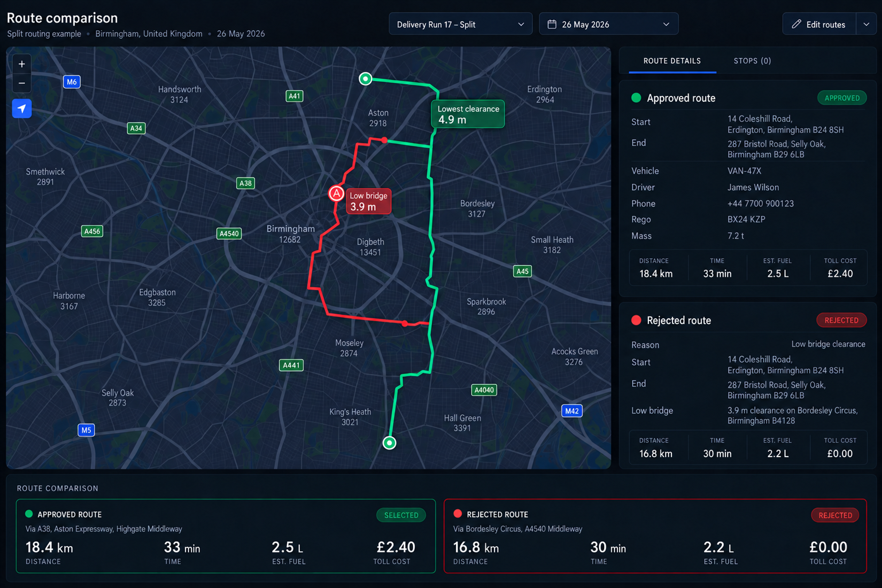The image size is (882, 588).
Task: Click the vehicle ID VAN-47X
Action: point(744,171)
